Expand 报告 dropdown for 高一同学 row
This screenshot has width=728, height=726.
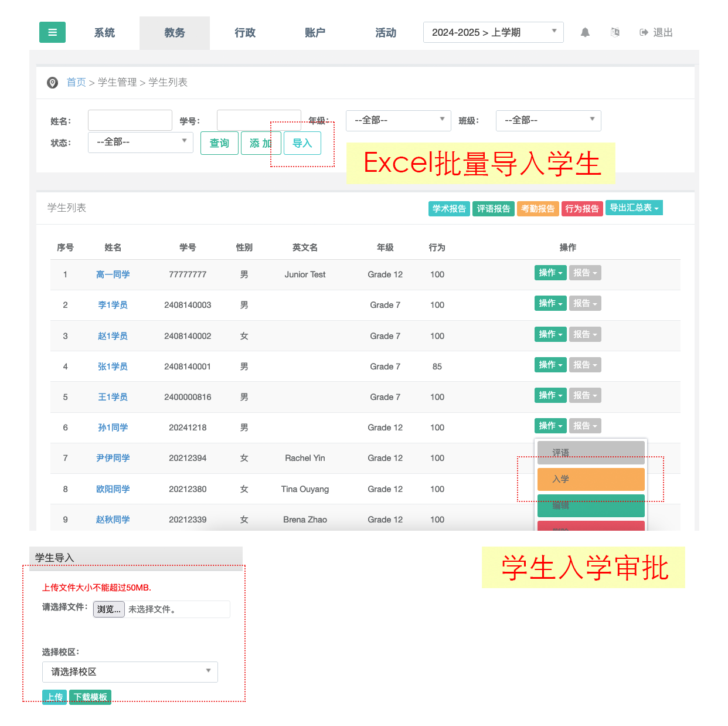click(x=585, y=273)
